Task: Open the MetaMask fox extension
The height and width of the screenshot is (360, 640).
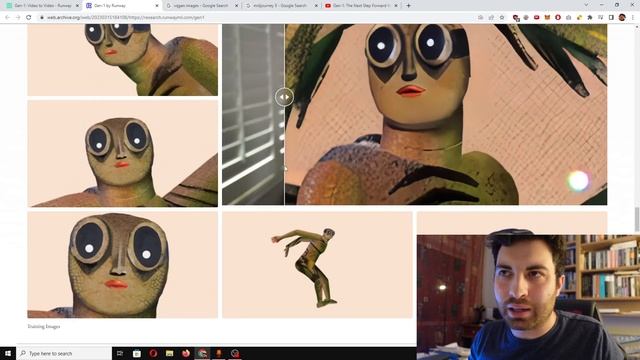Action: pyautogui.click(x=547, y=18)
